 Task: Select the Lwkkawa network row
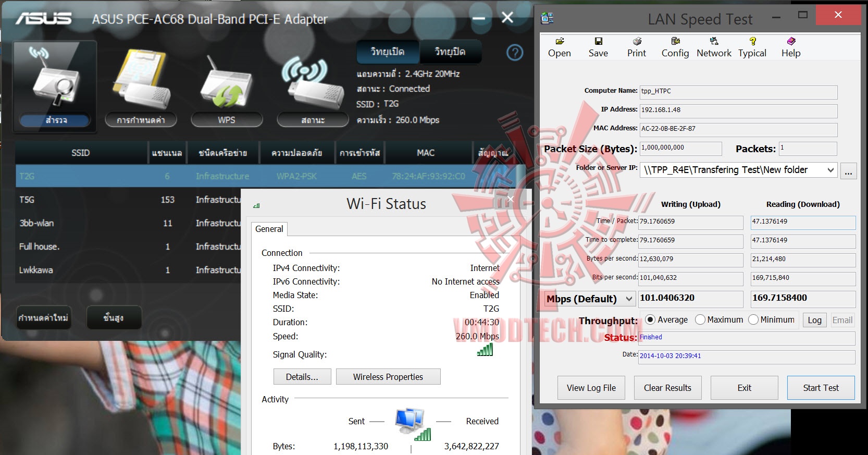click(x=128, y=270)
